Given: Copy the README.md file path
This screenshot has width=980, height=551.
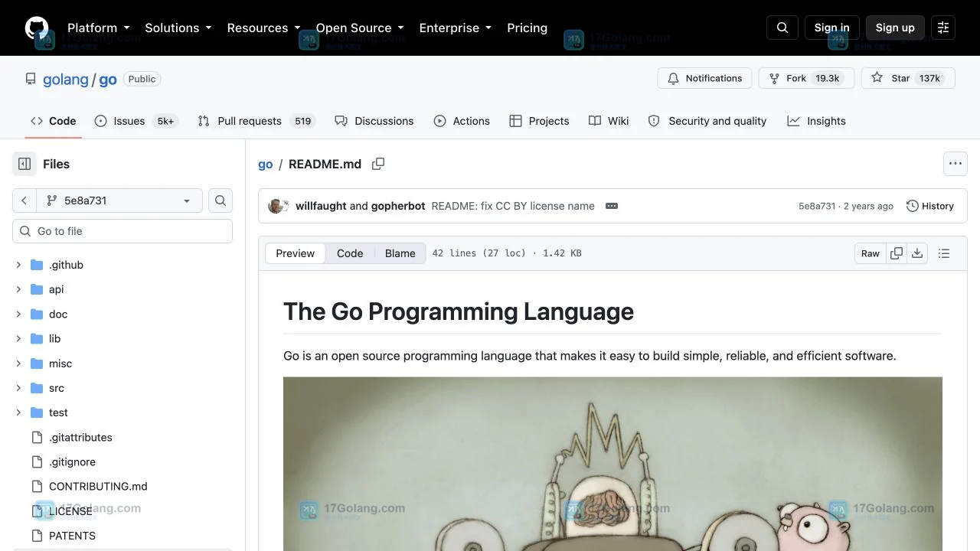Looking at the screenshot, I should pyautogui.click(x=378, y=164).
